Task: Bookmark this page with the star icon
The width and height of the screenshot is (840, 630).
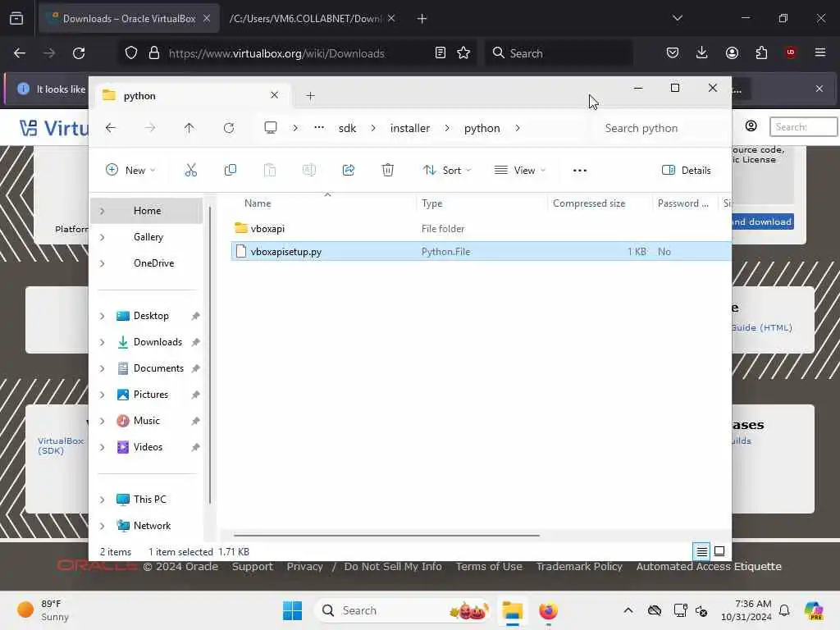Action: pos(463,53)
